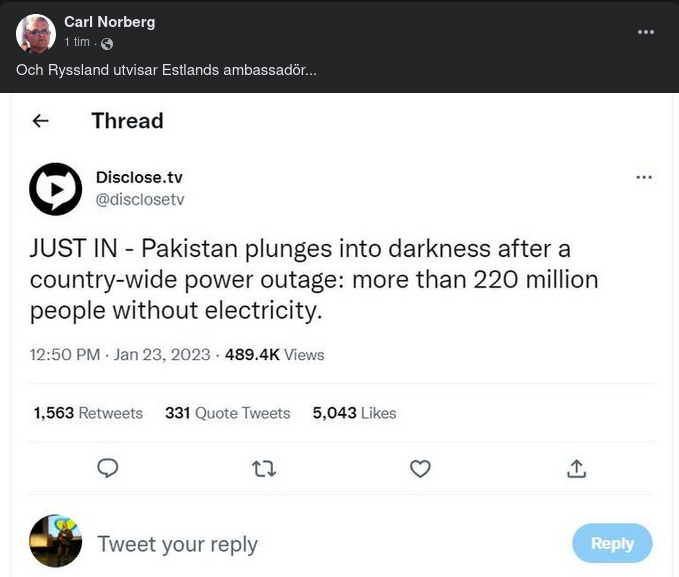Open the tweet's three-dot more menu
Screen dimensions: 679x577
[644, 177]
